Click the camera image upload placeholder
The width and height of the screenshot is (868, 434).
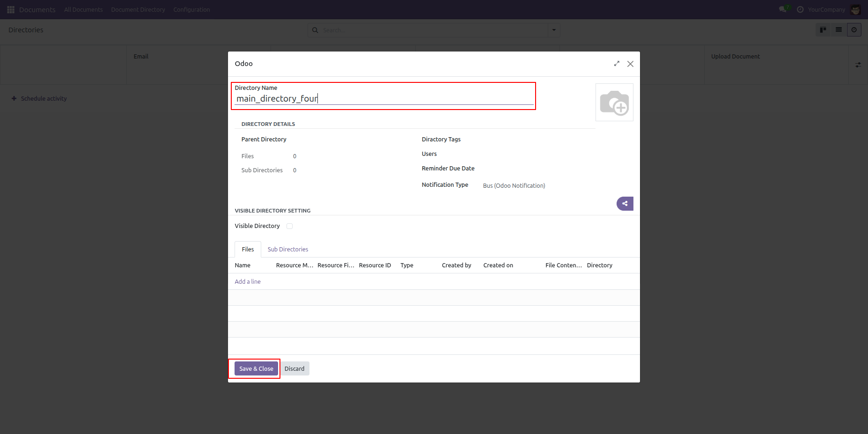(614, 103)
